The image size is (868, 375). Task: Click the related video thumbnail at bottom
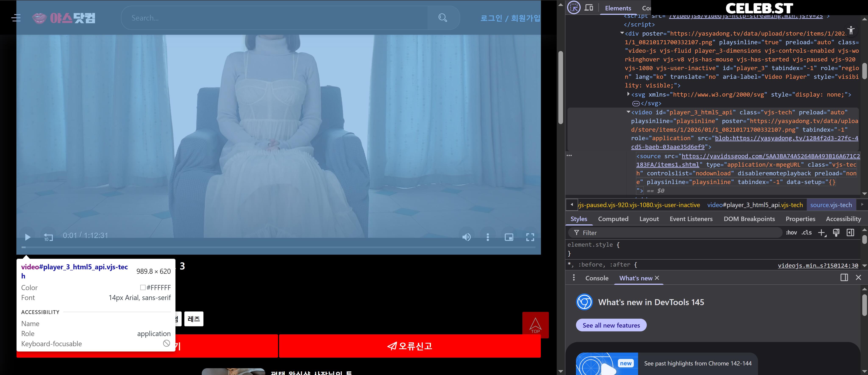[x=233, y=372]
